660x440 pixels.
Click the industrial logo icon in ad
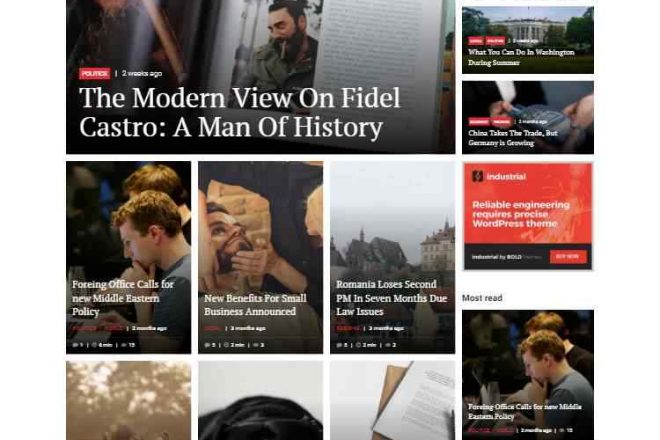click(x=477, y=176)
